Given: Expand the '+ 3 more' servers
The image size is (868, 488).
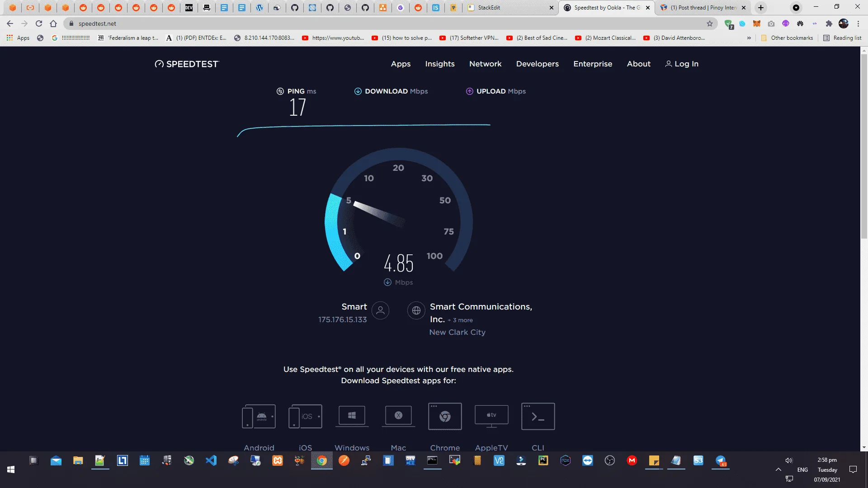Looking at the screenshot, I should 460,320.
